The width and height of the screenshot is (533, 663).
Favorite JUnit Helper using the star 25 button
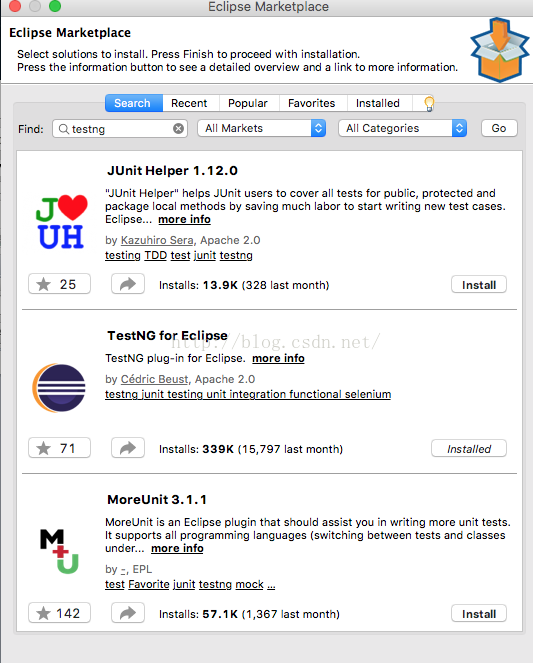click(x=59, y=284)
